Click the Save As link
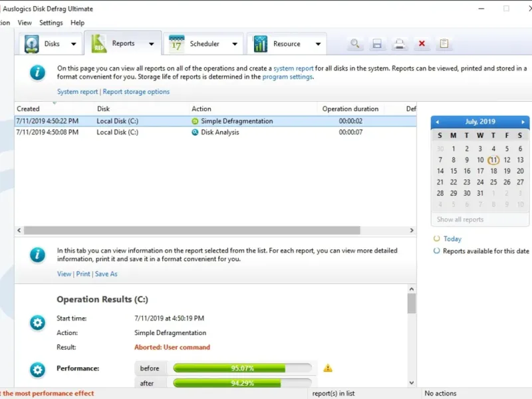532x399 pixels. click(x=106, y=274)
